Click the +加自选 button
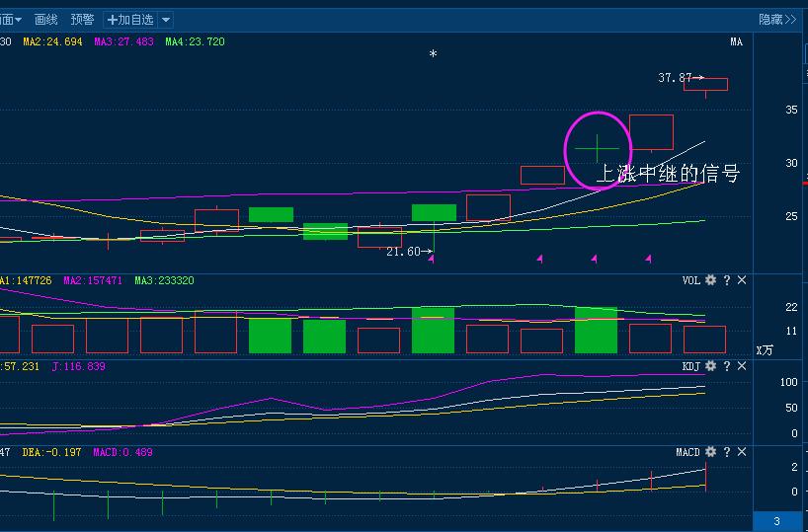 [x=130, y=20]
